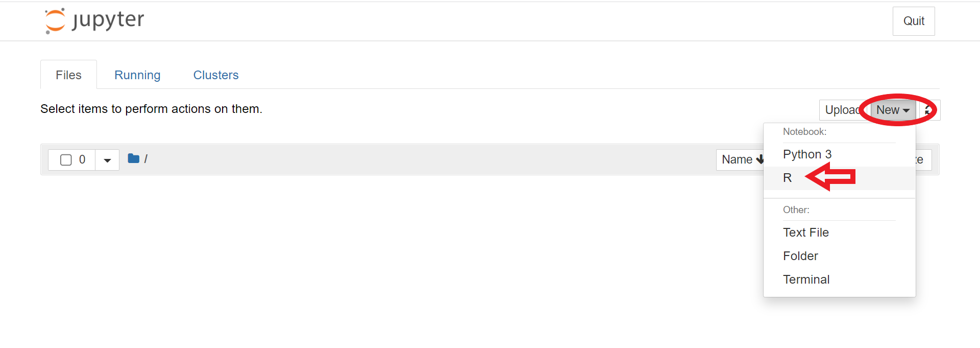Select the Files tab
This screenshot has width=980, height=348.
point(68,75)
